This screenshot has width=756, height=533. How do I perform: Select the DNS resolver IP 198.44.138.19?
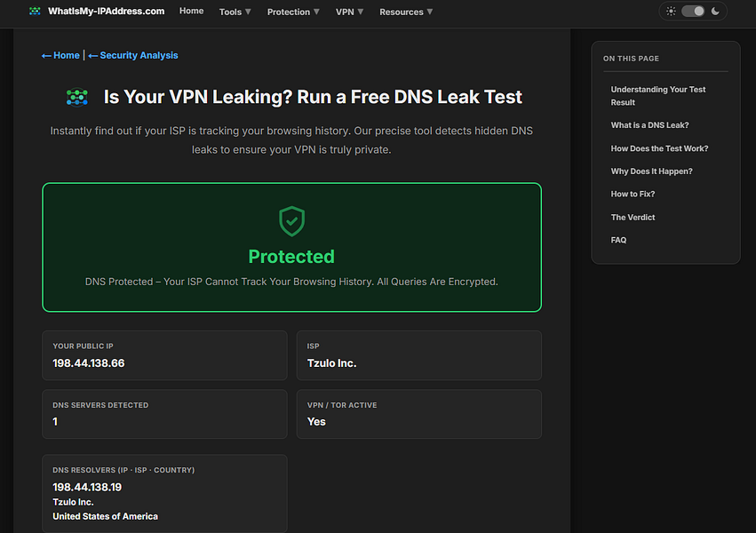87,487
